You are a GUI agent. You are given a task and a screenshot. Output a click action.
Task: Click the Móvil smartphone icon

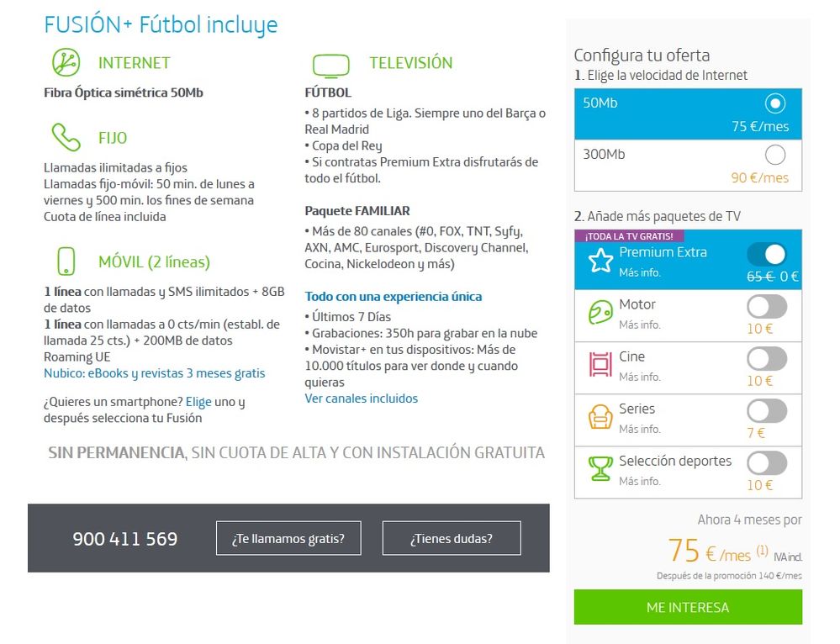click(66, 261)
